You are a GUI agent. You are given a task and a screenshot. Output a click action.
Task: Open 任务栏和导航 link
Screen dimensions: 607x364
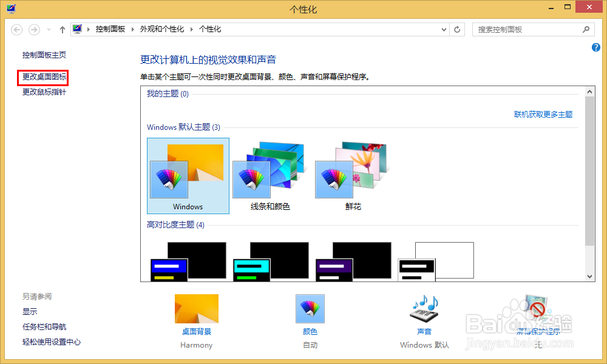(x=44, y=327)
